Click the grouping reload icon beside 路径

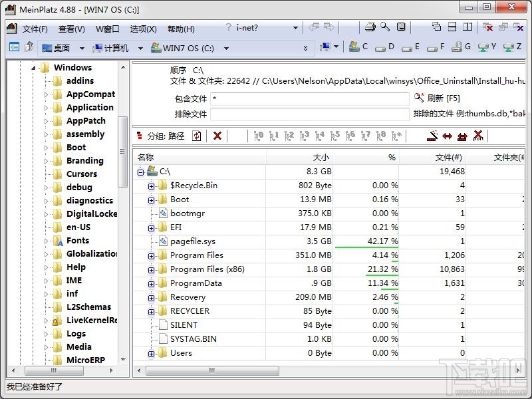196,136
